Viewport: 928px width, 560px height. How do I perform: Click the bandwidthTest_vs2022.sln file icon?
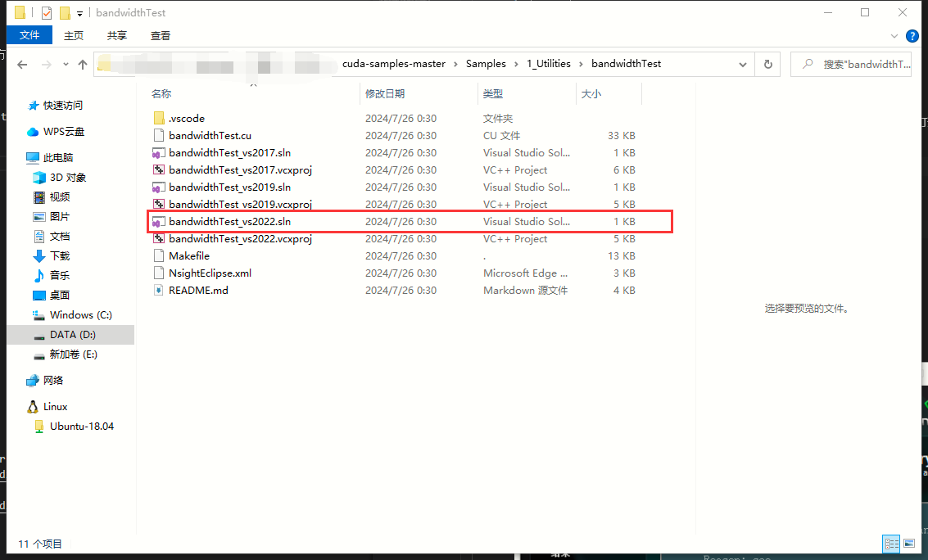pos(159,222)
